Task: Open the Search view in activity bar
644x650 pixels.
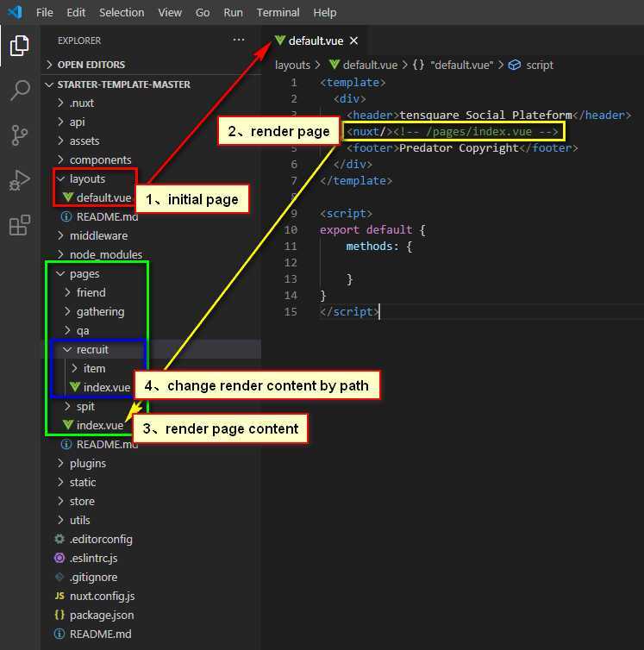Action: click(19, 90)
